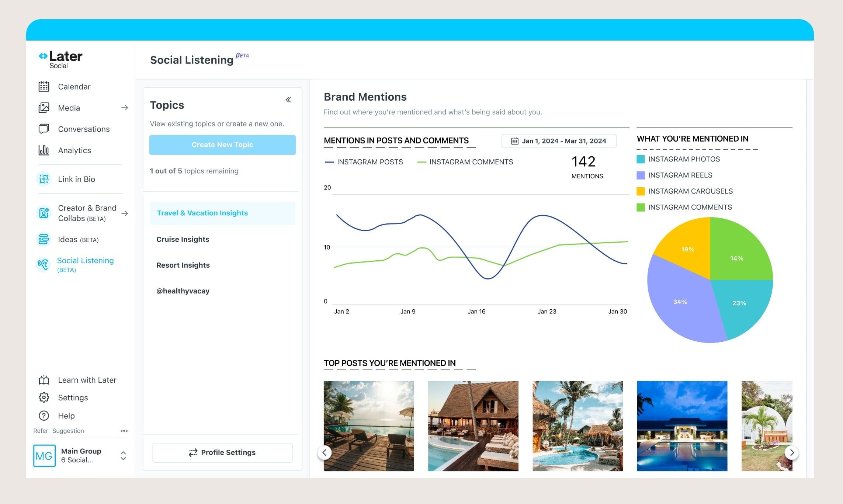Open Conversations from the sidebar
Image resolution: width=843 pixels, height=504 pixels.
[84, 129]
